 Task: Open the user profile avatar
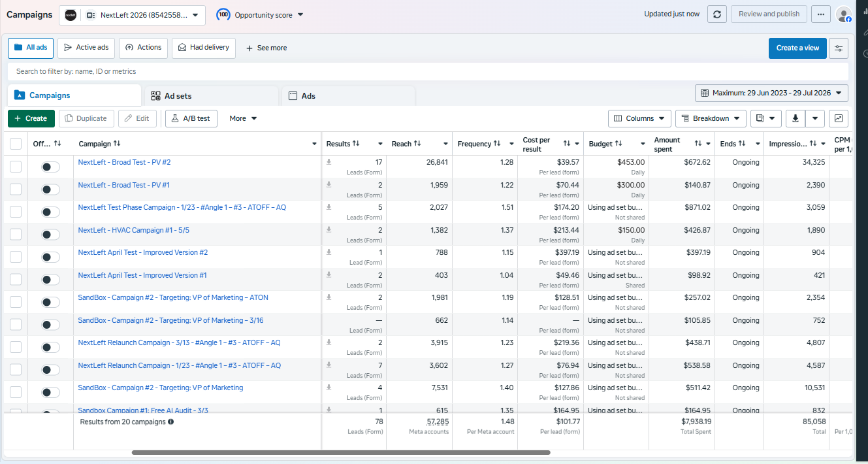[x=844, y=14]
